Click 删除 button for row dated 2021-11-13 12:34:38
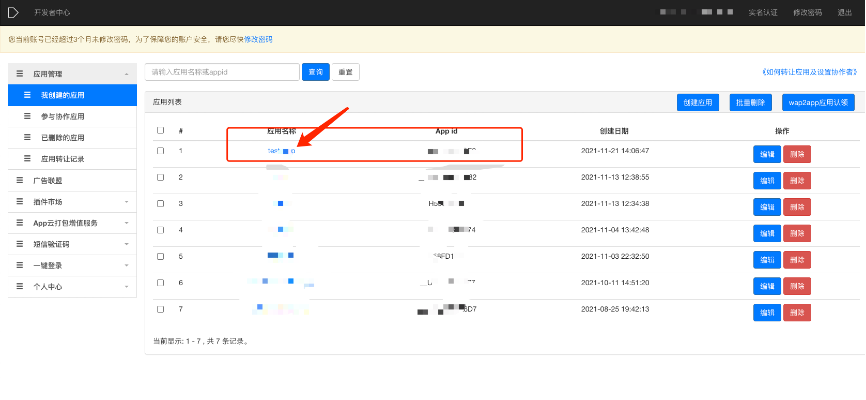 click(x=797, y=207)
